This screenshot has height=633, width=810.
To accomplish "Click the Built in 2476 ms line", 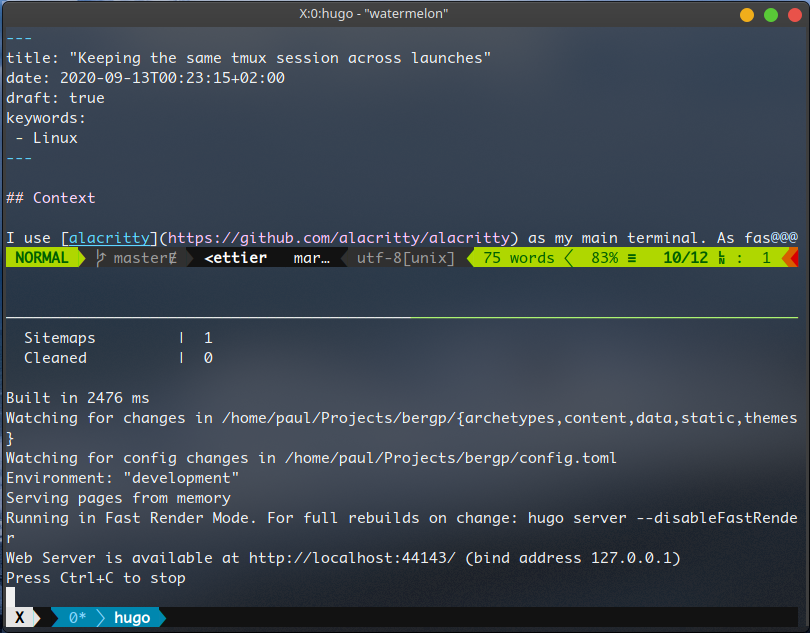I will point(77,398).
